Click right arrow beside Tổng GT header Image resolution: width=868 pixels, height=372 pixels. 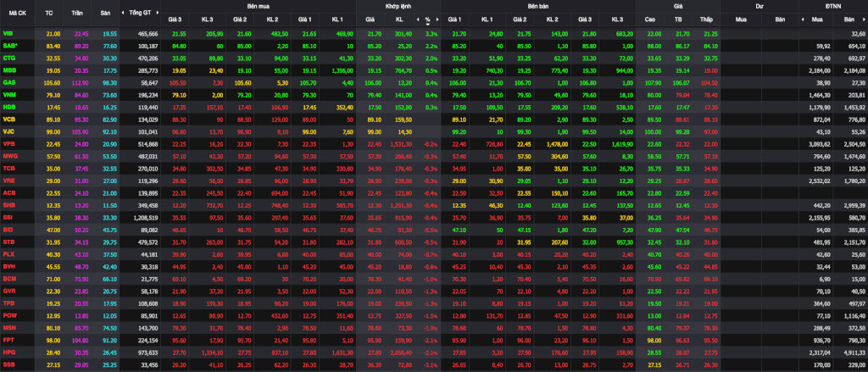pyautogui.click(x=157, y=12)
